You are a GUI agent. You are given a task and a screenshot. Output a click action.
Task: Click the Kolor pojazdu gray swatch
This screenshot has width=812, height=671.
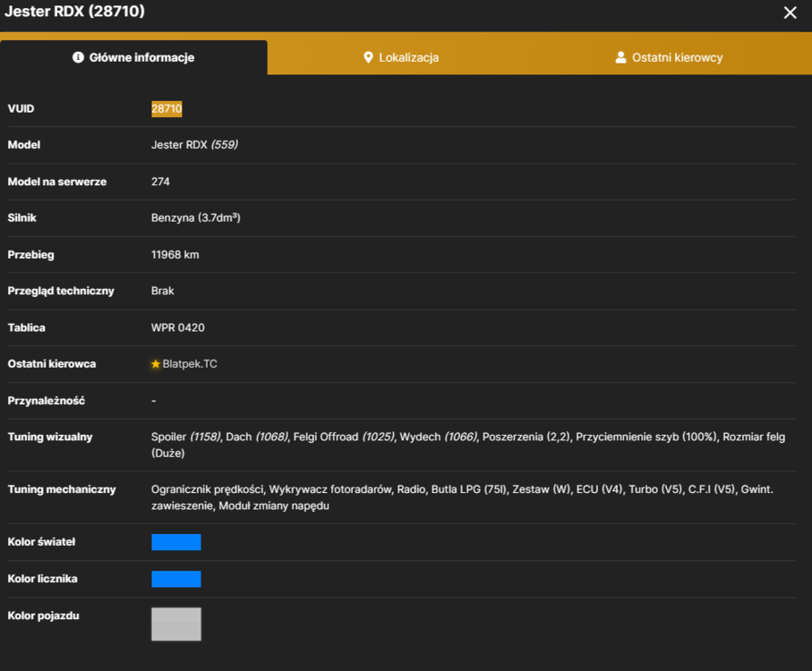(176, 624)
